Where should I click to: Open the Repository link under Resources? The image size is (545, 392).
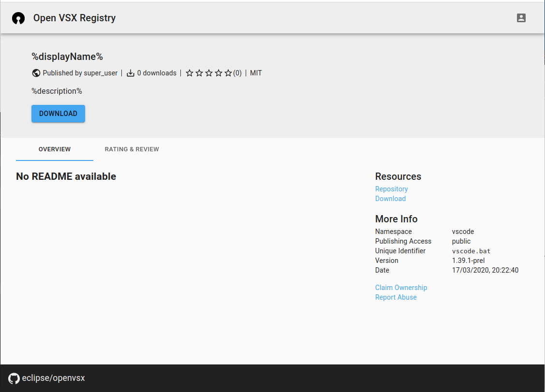pyautogui.click(x=391, y=189)
